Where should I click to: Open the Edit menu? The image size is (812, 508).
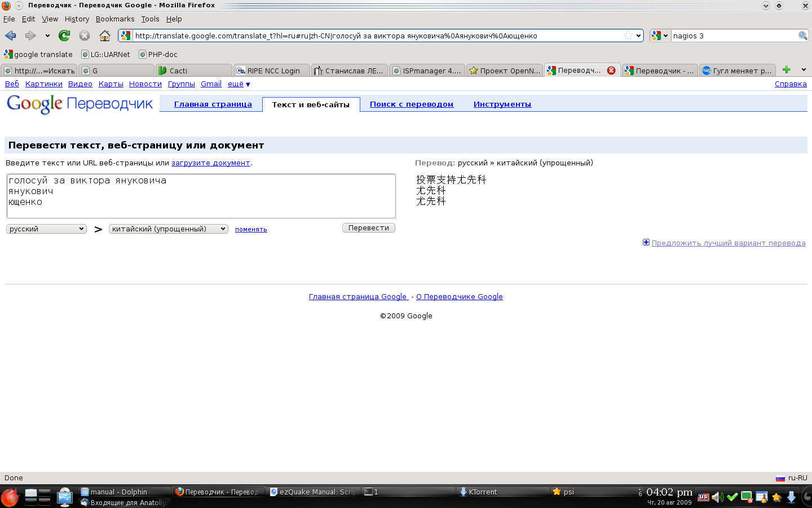(28, 19)
